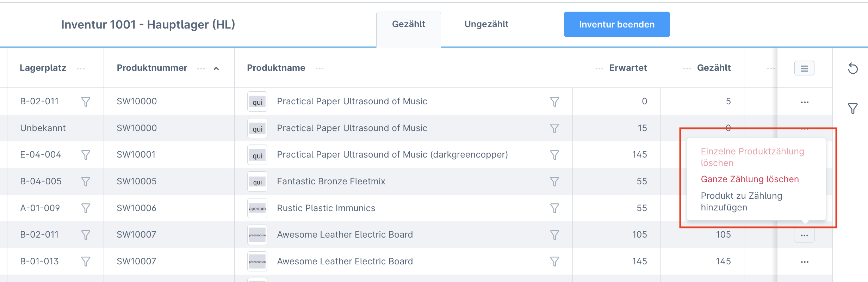This screenshot has width=868, height=282.
Task: Open the filter icon next to Lagerplatz B-02-011
Action: coord(86,102)
